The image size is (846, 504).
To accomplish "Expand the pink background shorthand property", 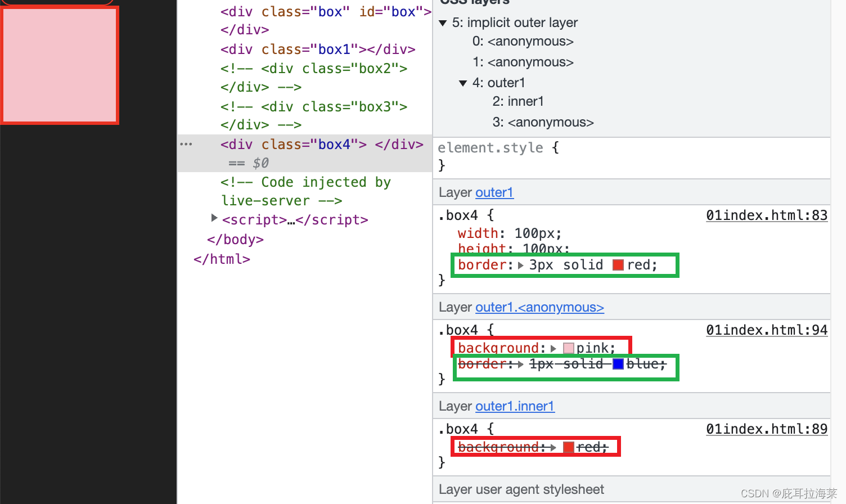I will (553, 349).
